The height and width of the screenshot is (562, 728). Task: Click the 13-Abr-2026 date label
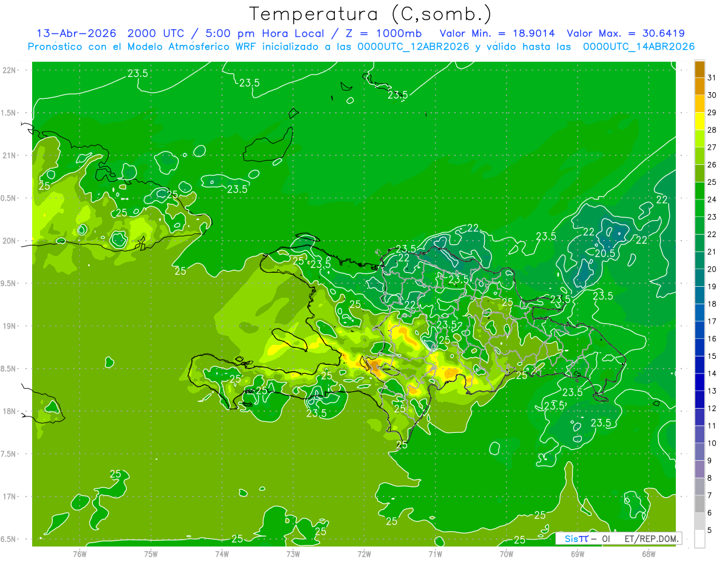72,33
